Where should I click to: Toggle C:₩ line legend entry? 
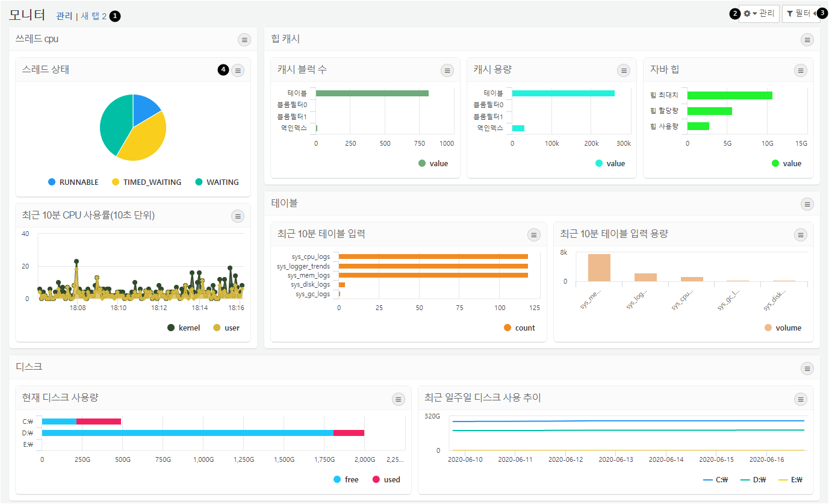pyautogui.click(x=716, y=481)
